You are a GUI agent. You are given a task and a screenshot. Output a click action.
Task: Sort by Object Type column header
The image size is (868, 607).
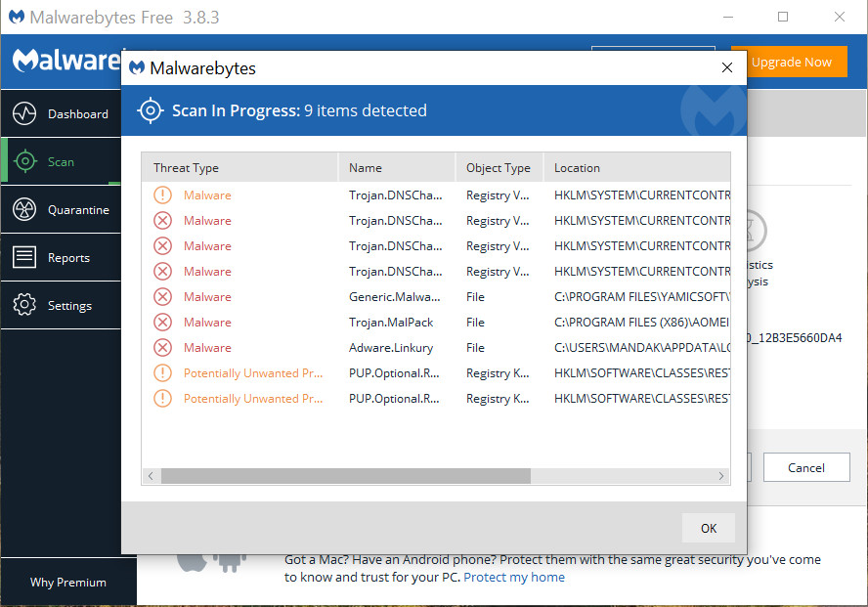click(499, 168)
